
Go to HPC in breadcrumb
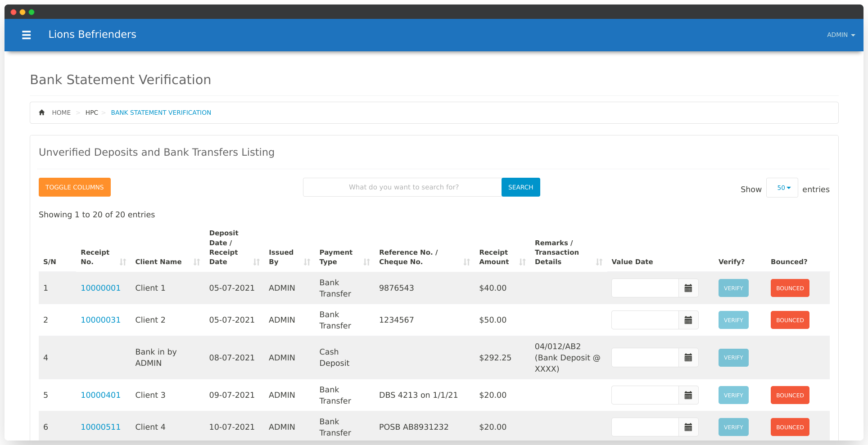[92, 112]
